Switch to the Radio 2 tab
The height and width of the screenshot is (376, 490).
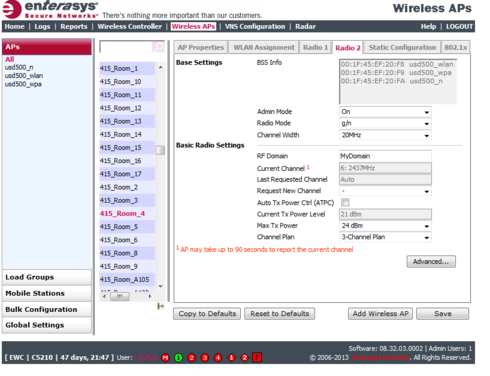(348, 48)
